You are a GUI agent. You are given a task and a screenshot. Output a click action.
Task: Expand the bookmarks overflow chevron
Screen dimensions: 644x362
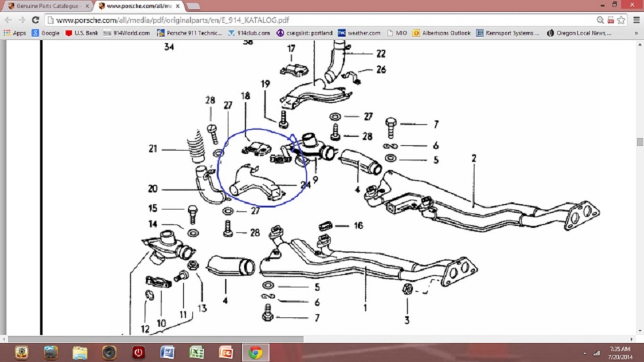[x=635, y=33]
